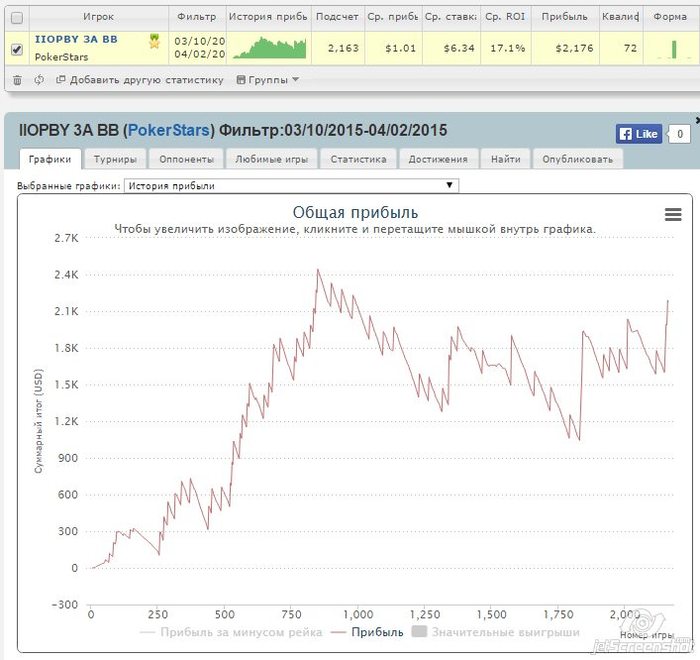Open the Оппоненты tab
Image resolution: width=700 pixels, height=660 pixels.
click(x=186, y=159)
